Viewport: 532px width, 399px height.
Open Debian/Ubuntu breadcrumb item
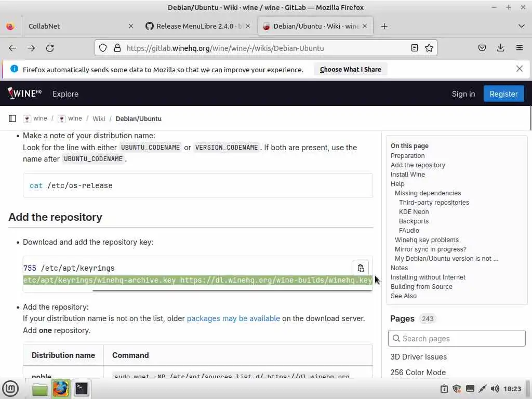coord(138,119)
